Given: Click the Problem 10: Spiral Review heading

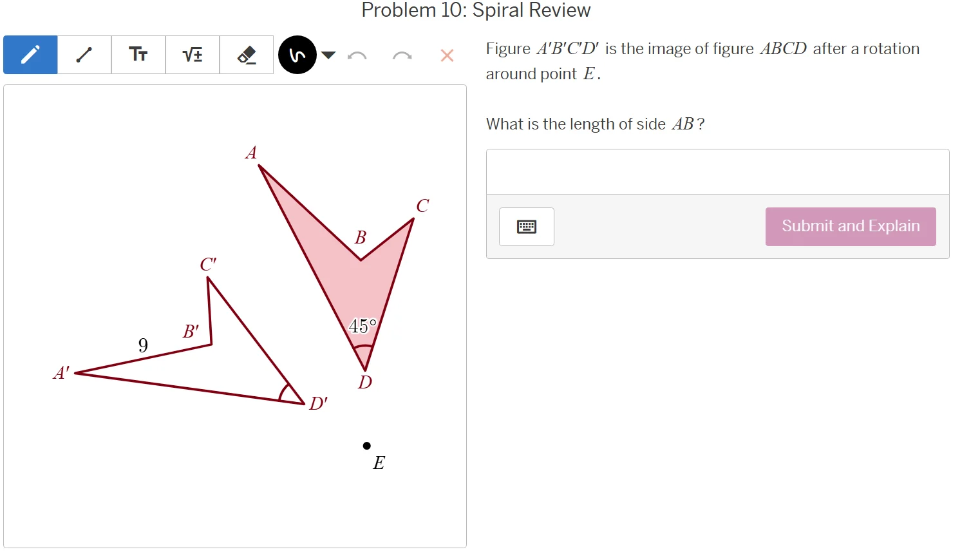Looking at the screenshot, I should click(476, 10).
